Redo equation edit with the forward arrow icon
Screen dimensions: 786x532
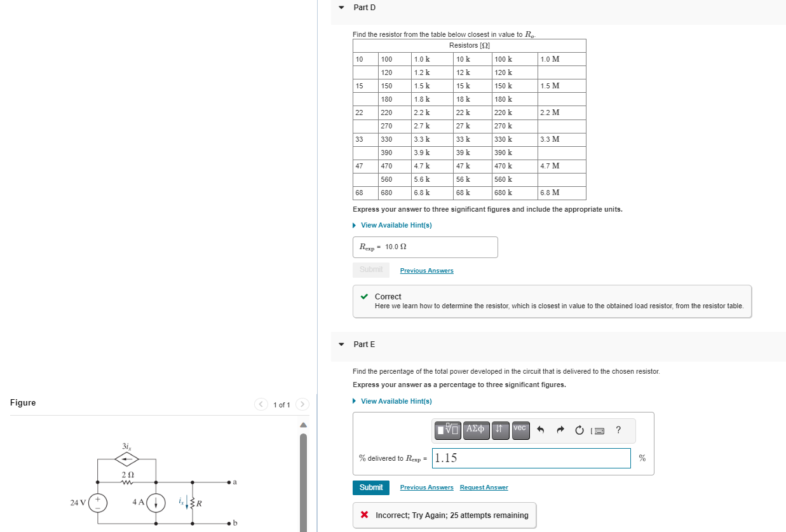tap(560, 430)
